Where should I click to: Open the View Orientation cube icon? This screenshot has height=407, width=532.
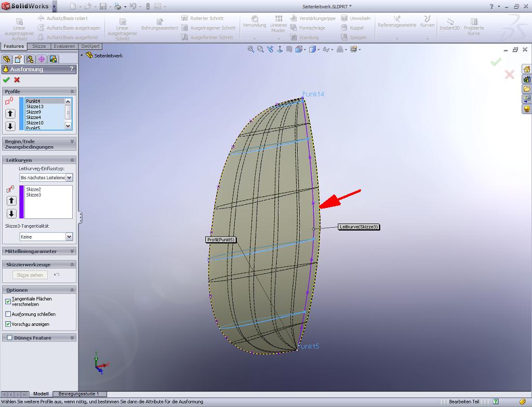(x=299, y=49)
